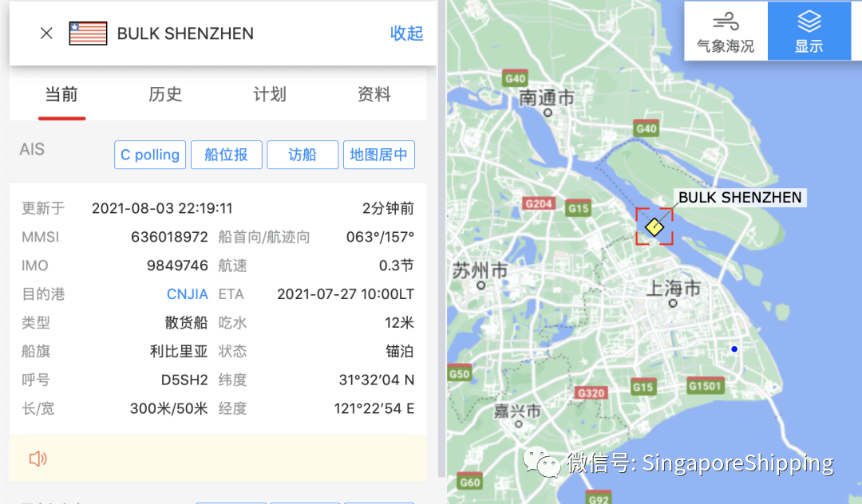Click the 2分钟前 timestamp
The image size is (862, 504).
(x=388, y=209)
